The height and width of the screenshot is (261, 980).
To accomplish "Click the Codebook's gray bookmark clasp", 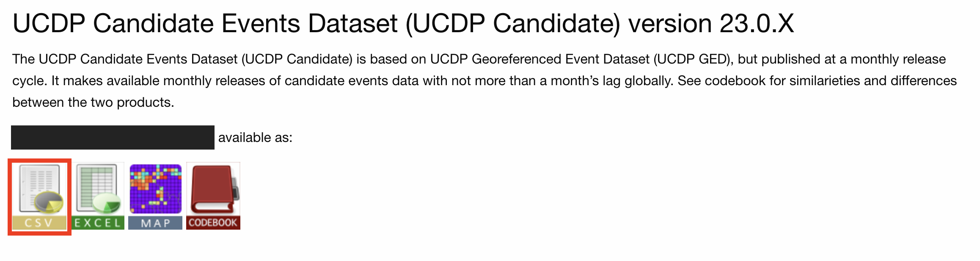I will (x=236, y=191).
